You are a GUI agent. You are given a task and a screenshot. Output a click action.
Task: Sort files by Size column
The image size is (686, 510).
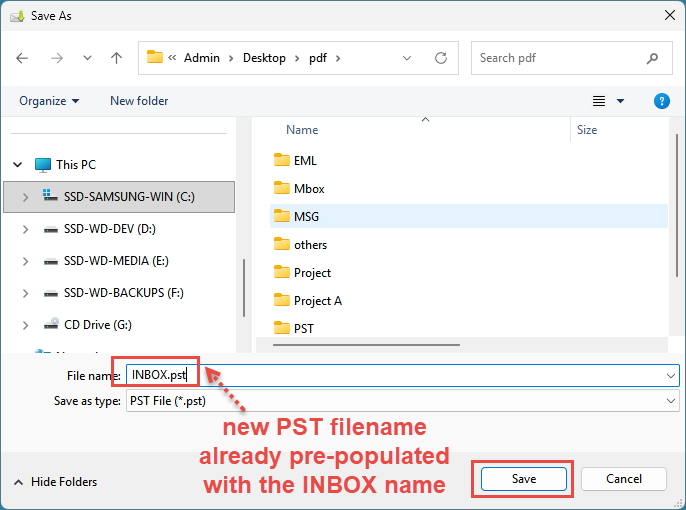click(587, 130)
